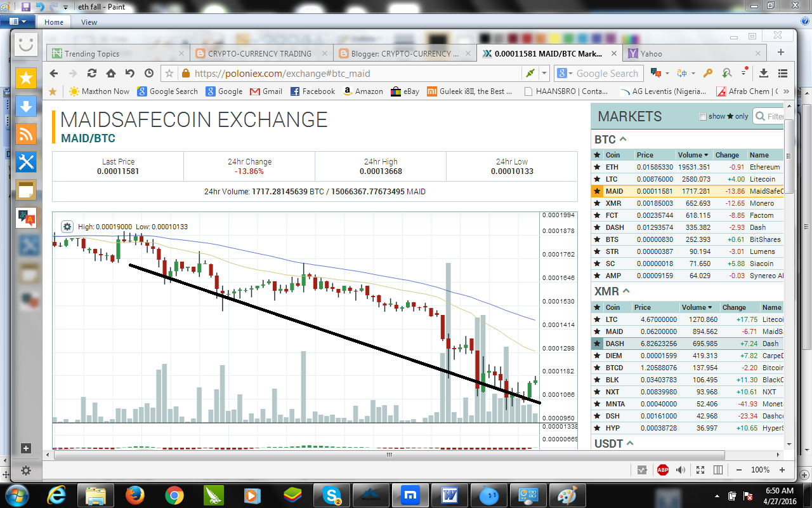
Task: Open the Amazon bookmark
Action: pos(363,91)
